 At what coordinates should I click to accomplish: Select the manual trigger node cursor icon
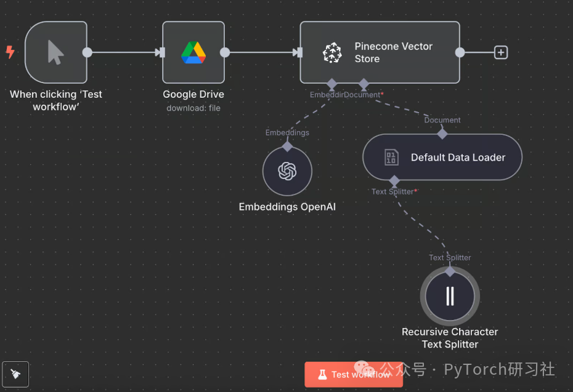(55, 52)
